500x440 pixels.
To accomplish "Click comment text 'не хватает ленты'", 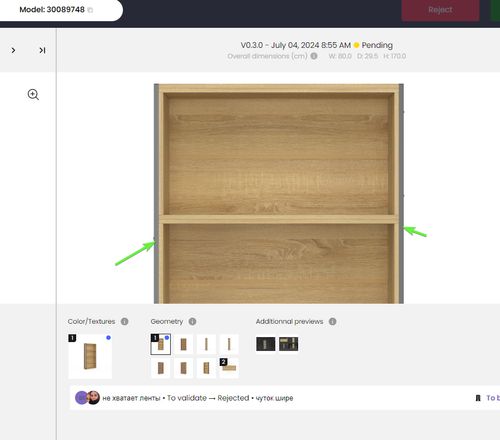I will [x=131, y=398].
